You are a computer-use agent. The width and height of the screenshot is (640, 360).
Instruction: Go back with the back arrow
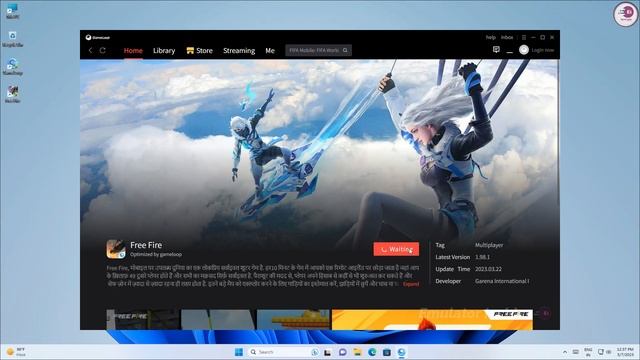tap(91, 50)
